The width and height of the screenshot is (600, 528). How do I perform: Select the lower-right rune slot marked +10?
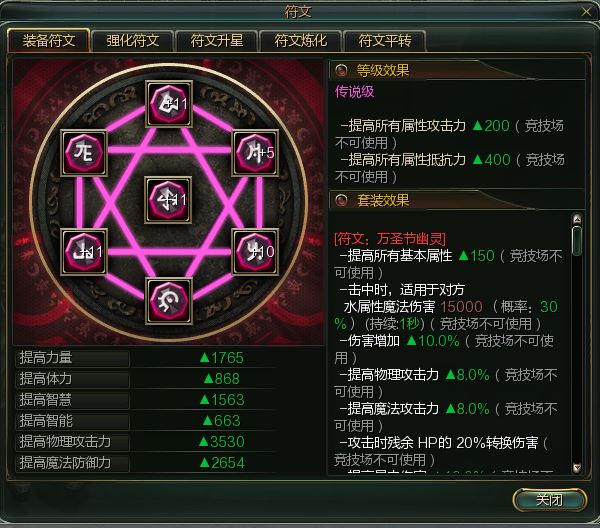[255, 251]
